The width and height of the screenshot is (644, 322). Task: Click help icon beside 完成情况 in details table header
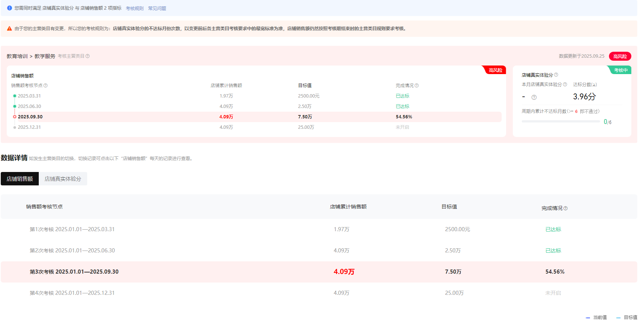[565, 208]
